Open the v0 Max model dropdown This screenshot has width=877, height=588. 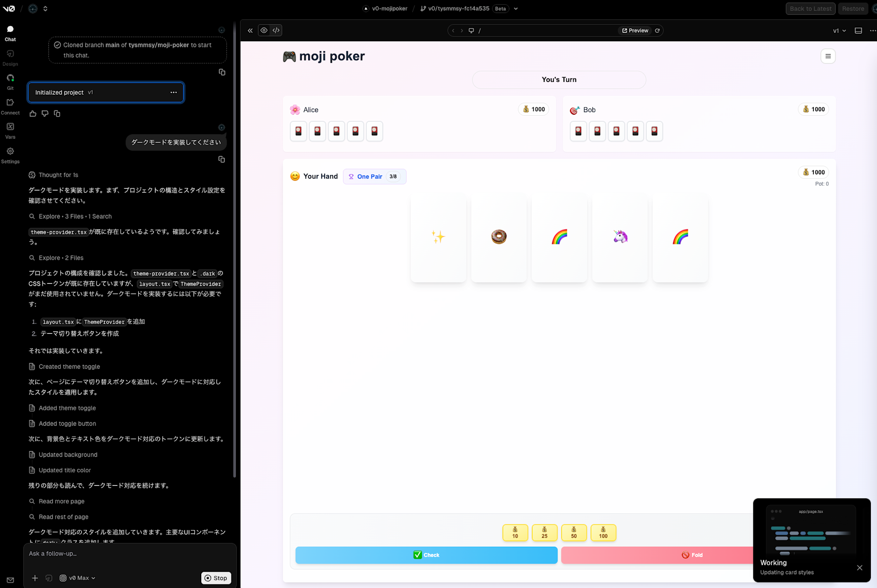78,578
